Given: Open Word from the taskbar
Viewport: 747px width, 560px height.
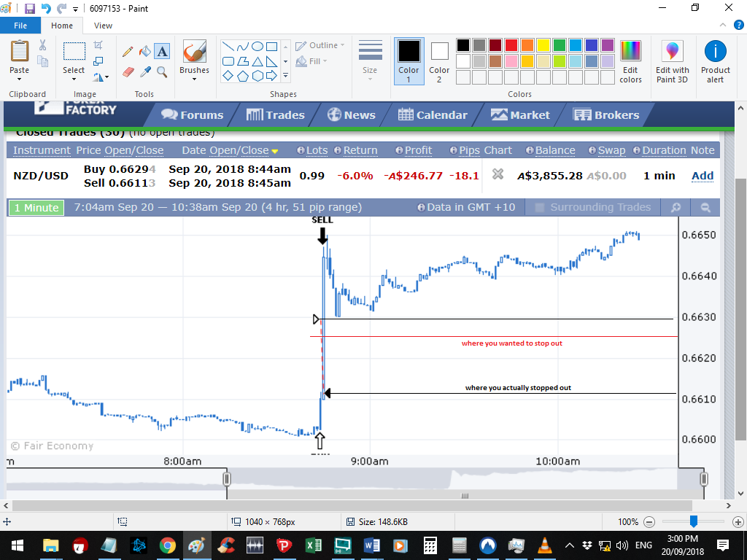Looking at the screenshot, I should click(371, 545).
